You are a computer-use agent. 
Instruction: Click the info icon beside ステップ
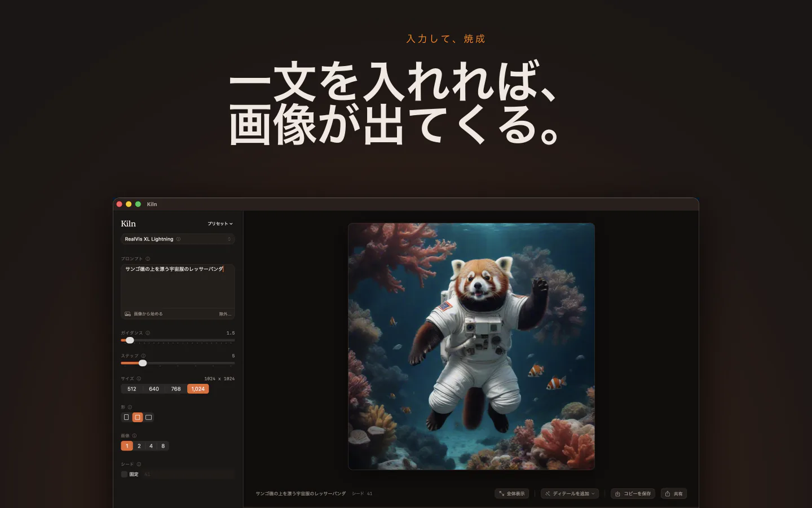click(143, 356)
